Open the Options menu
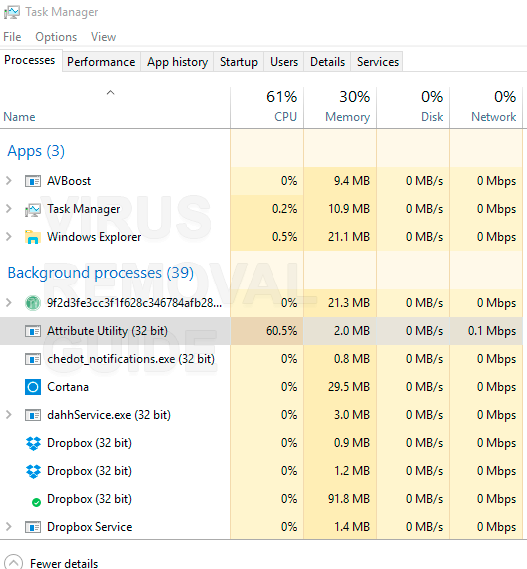Screen dimensions: 527x569 pyautogui.click(x=56, y=37)
